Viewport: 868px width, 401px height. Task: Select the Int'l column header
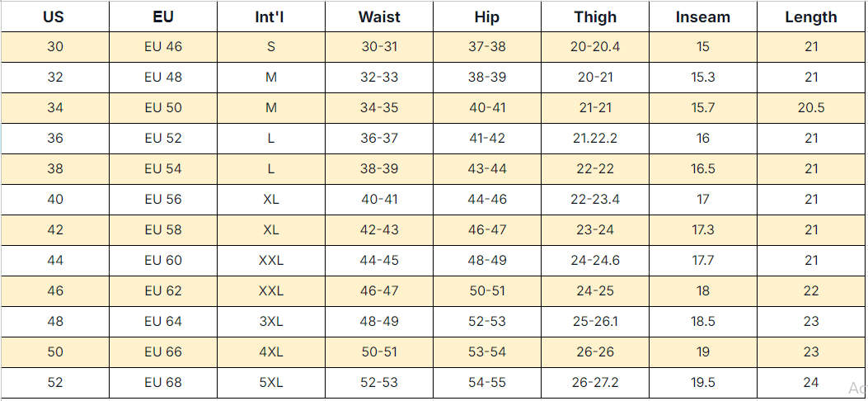[x=271, y=17]
